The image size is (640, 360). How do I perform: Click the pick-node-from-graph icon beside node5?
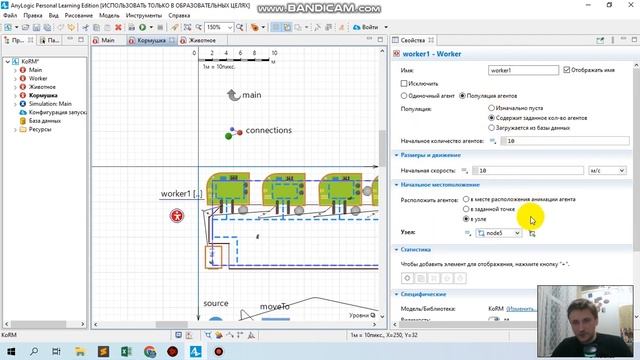coord(532,233)
